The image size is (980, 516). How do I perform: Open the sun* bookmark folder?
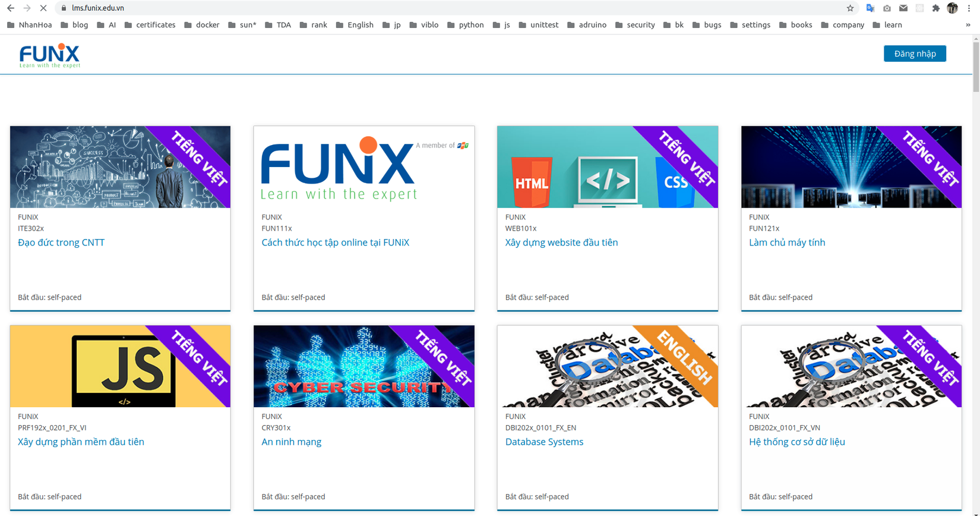click(x=242, y=25)
